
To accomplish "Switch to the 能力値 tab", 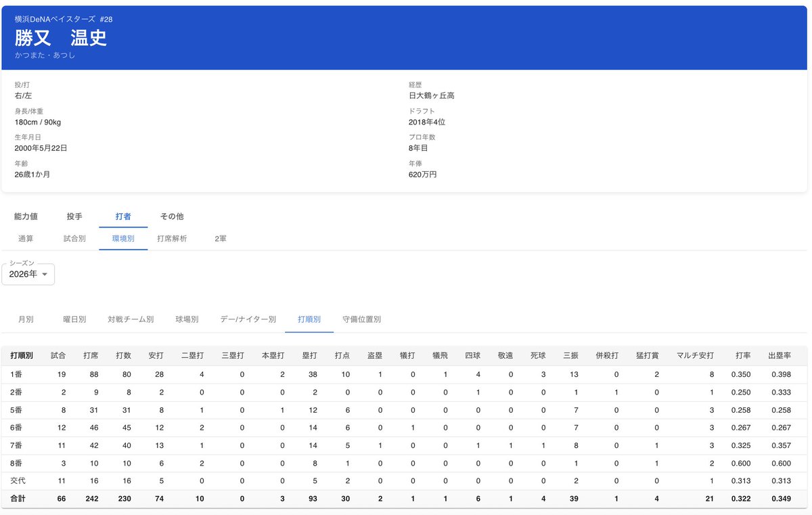I will point(26,217).
